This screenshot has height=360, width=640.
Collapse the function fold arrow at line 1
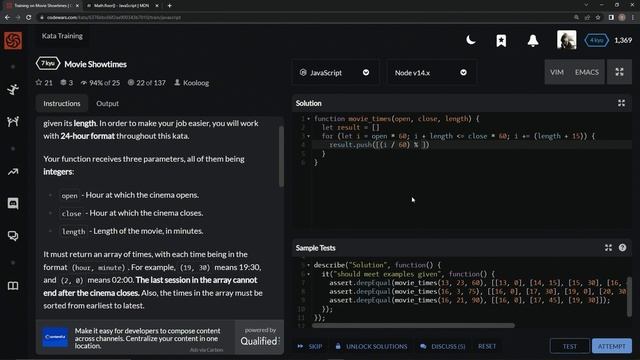(x=309, y=119)
